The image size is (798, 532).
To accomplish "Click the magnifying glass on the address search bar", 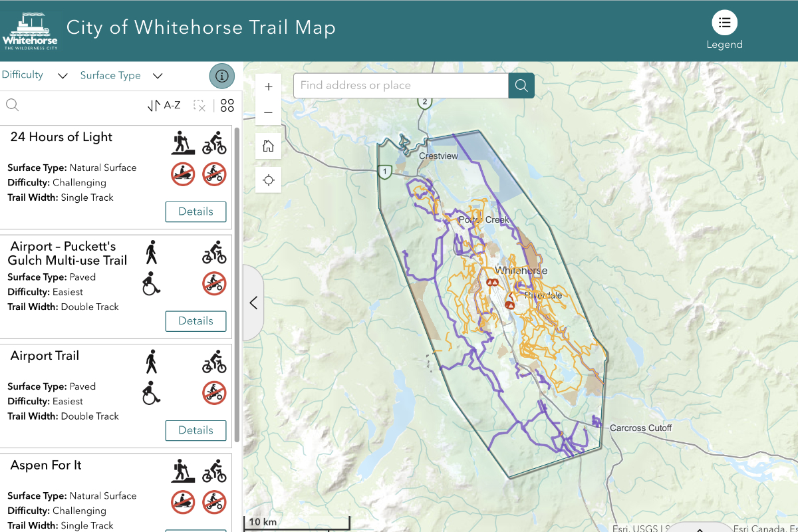I will pyautogui.click(x=521, y=85).
